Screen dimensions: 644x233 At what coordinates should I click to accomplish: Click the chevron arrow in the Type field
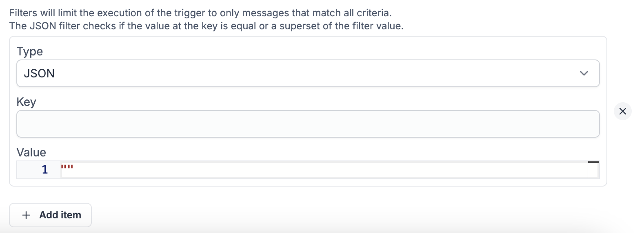[584, 73]
